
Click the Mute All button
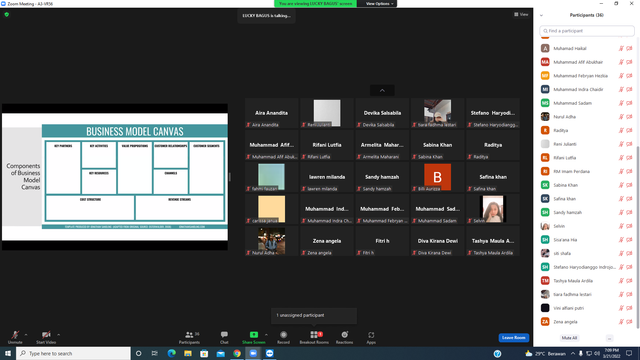[x=569, y=338]
